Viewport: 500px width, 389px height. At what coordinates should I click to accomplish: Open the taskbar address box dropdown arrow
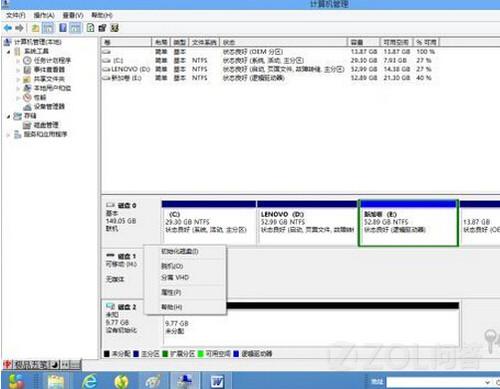(x=487, y=382)
